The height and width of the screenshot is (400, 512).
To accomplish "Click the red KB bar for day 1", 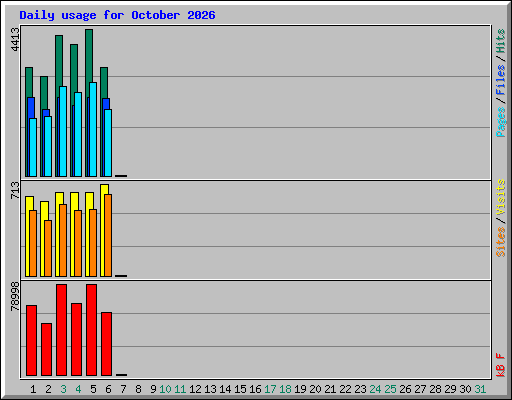I will pyautogui.click(x=31, y=340).
